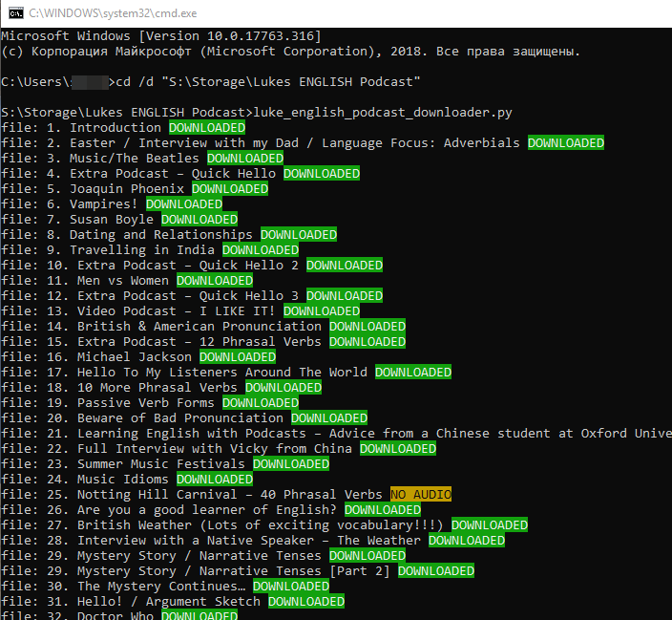672x620 pixels.
Task: Click the DOWNLOADED tag beside 'Music Idioms'
Action: 215,480
